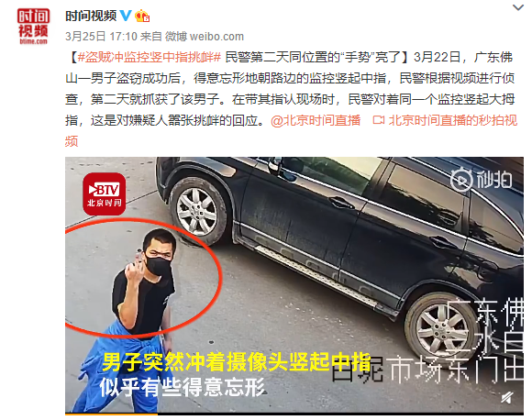
Task: Click the white subtitle 似乎有些得意忘形
Action: click(x=183, y=387)
